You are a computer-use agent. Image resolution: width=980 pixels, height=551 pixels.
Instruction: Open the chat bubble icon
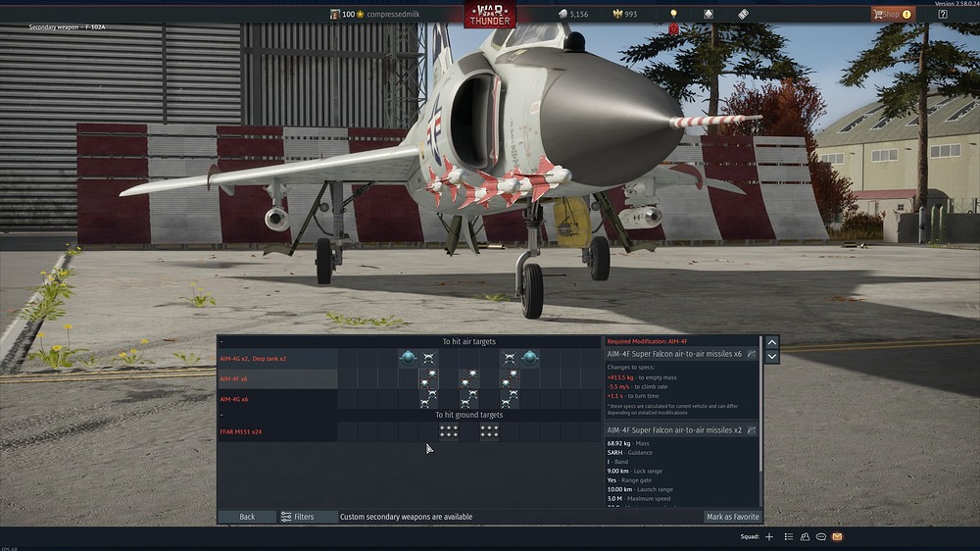pyautogui.click(x=821, y=536)
